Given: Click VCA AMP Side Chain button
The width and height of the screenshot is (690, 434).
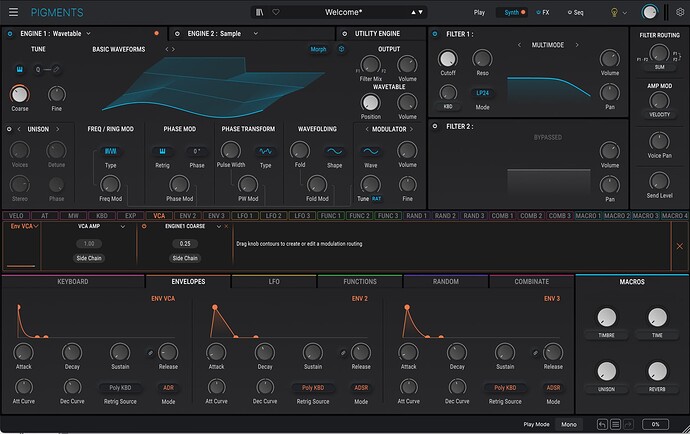Looking at the screenshot, I should (x=89, y=258).
